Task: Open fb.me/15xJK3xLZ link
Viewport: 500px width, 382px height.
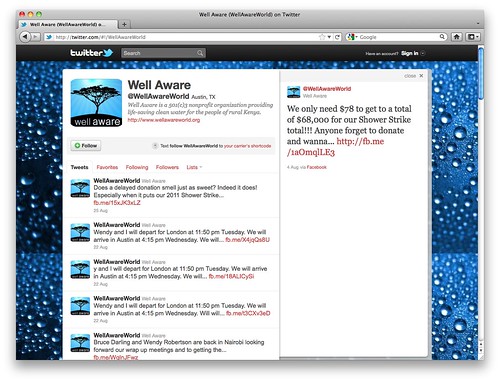Action: (117, 203)
